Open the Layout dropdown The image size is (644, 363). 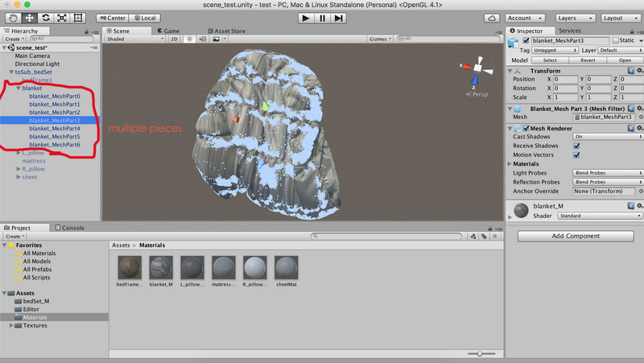(x=621, y=18)
